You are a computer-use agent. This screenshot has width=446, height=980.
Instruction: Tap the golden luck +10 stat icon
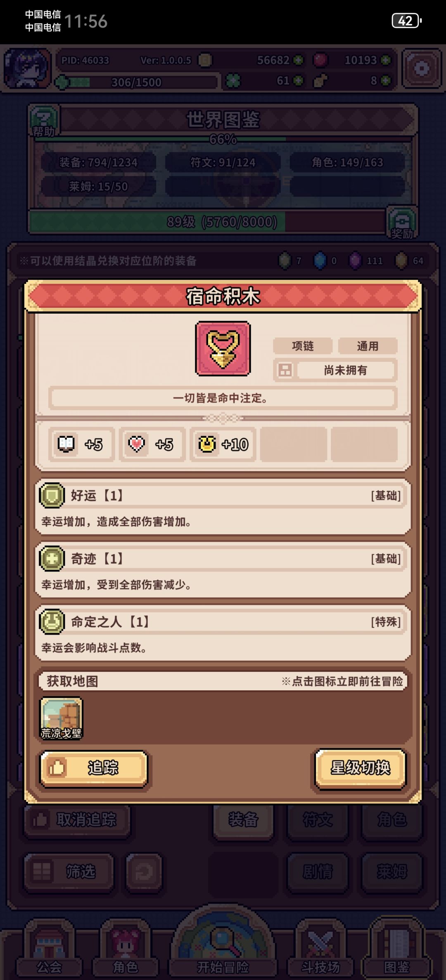click(x=207, y=444)
